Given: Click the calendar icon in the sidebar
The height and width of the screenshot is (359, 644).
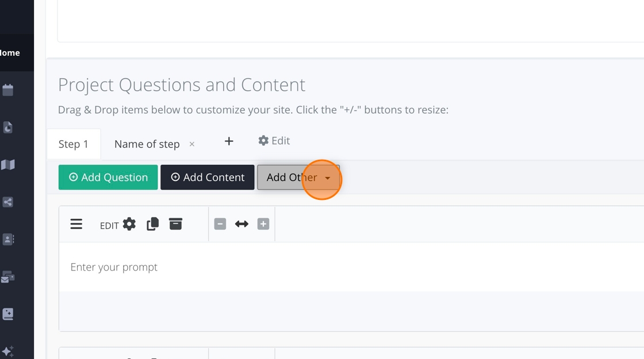Looking at the screenshot, I should point(8,90).
